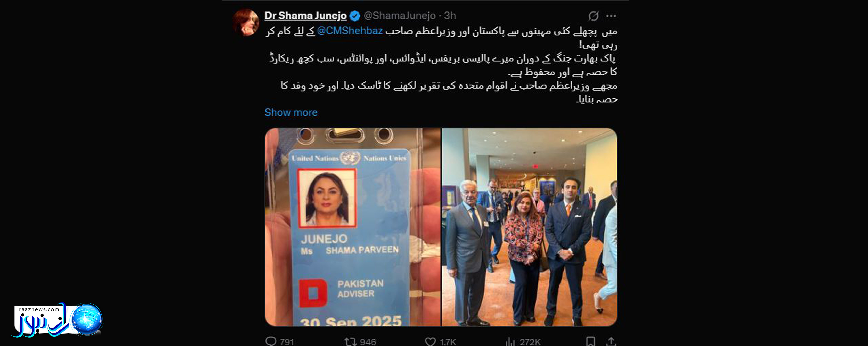Click the 3h timestamp link

[x=450, y=16]
